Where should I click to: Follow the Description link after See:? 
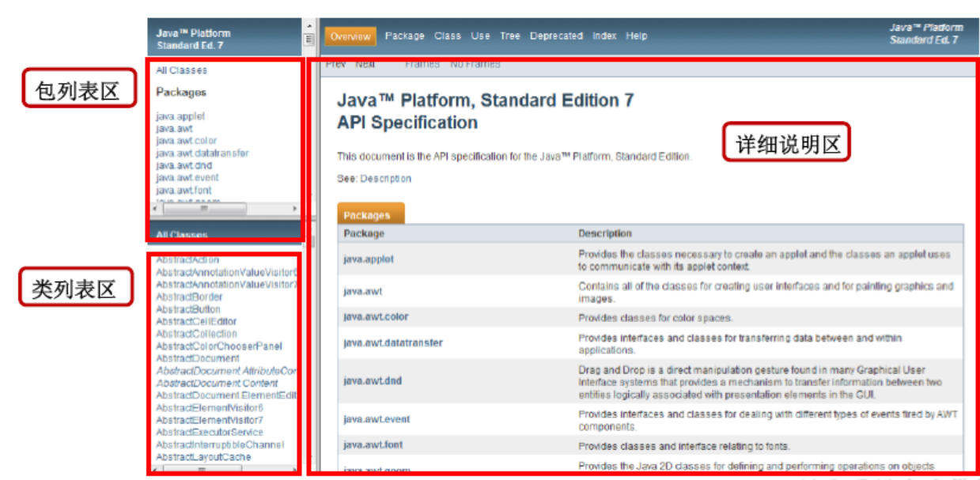386,179
